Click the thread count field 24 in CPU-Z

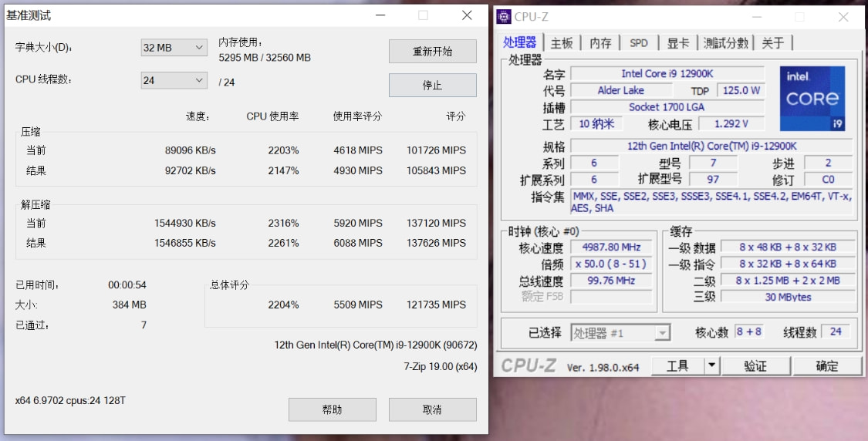[x=836, y=332]
